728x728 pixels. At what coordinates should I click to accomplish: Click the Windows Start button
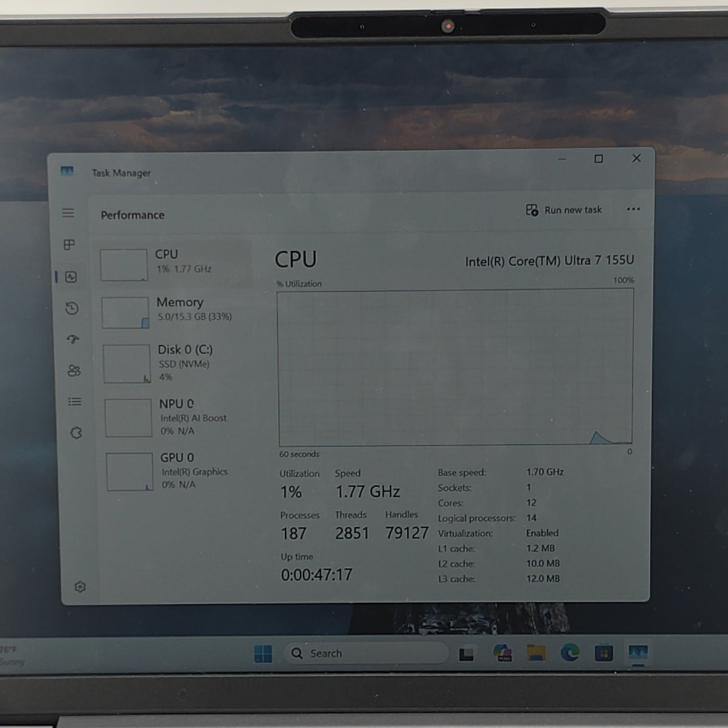[263, 653]
